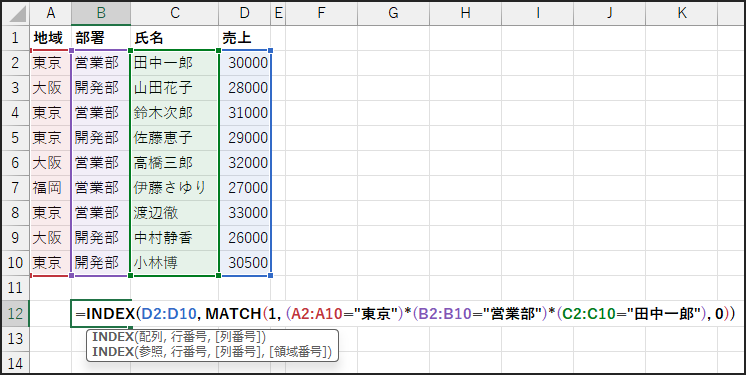Click the sales value 26000

pyautogui.click(x=245, y=237)
